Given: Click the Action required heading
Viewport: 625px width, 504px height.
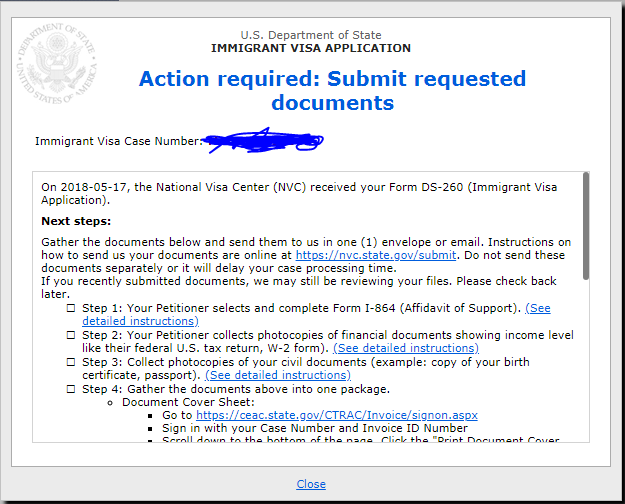Looking at the screenshot, I should pyautogui.click(x=332, y=91).
